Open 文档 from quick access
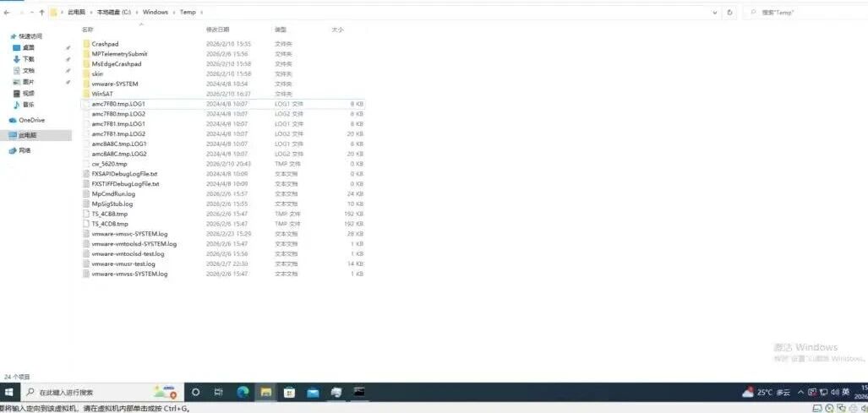This screenshot has height=413, width=868. pyautogui.click(x=29, y=71)
